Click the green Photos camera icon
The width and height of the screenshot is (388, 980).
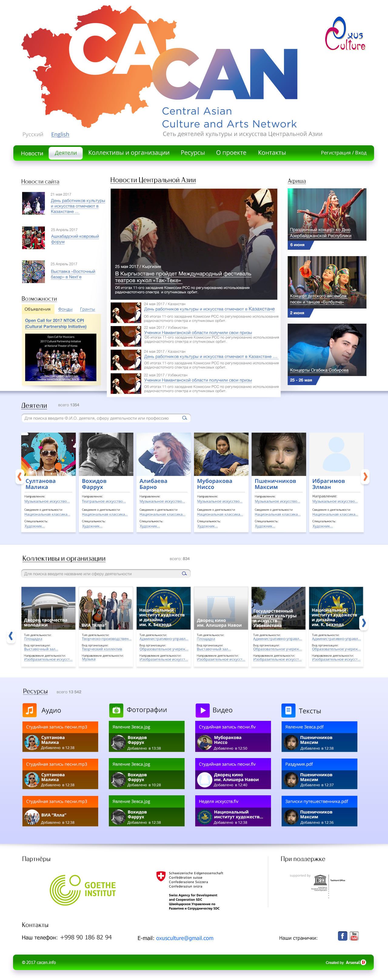coord(116,710)
